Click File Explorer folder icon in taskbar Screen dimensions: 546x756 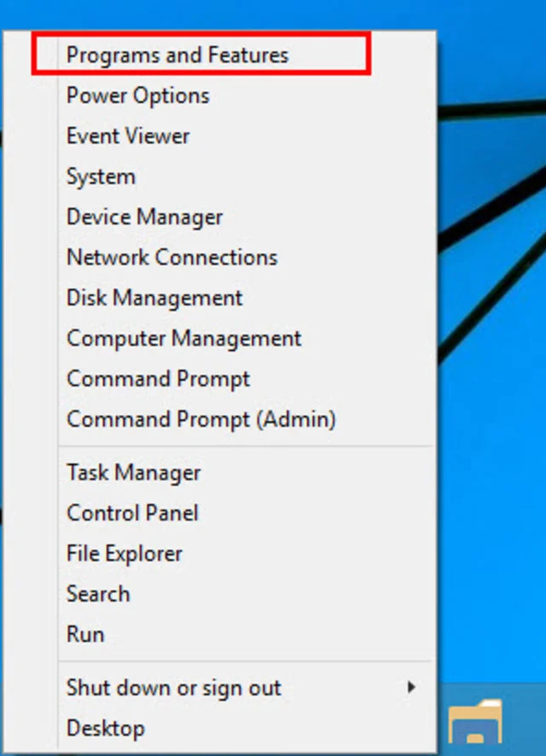tap(475, 722)
